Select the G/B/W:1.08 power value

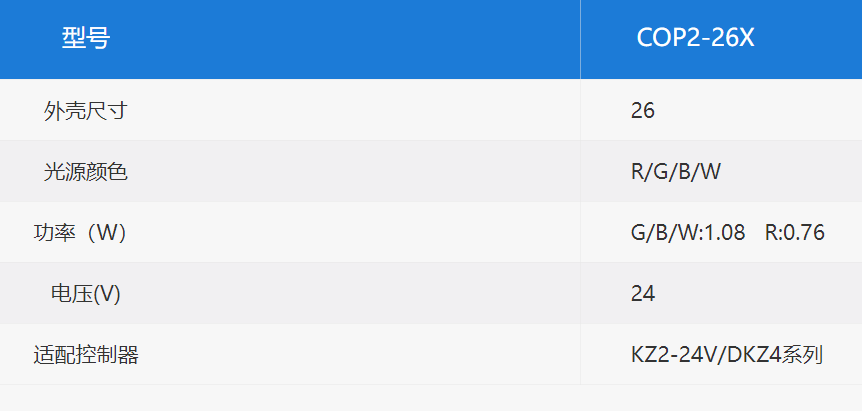coord(688,233)
